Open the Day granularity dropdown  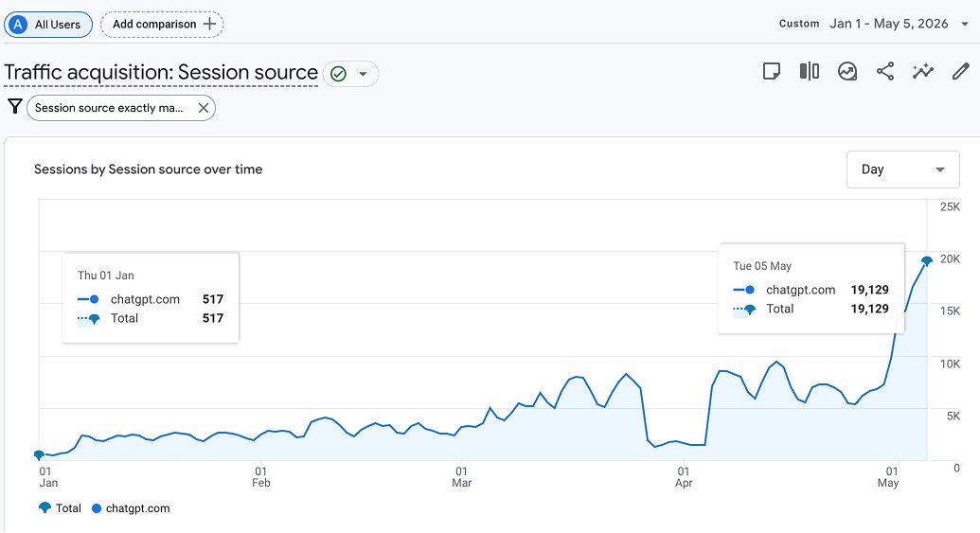click(902, 169)
